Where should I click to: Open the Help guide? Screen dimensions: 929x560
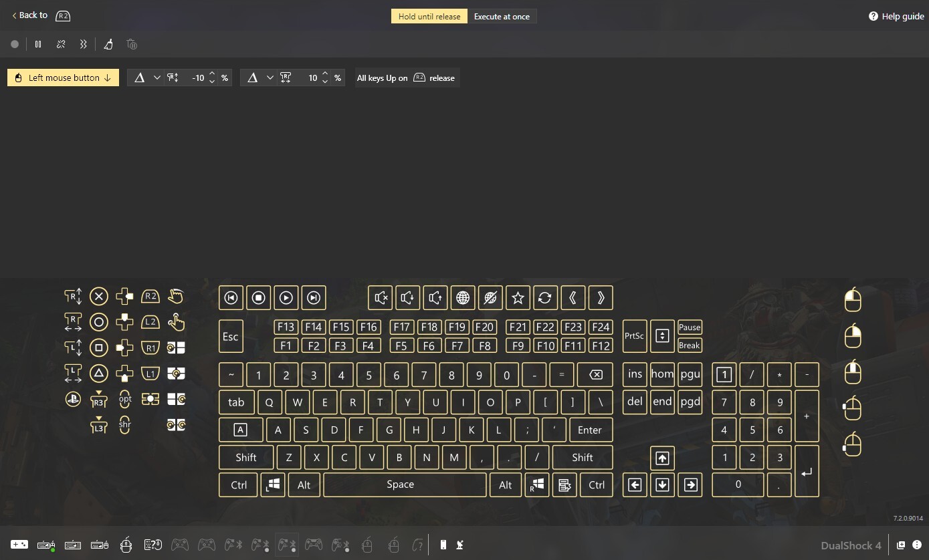coord(896,16)
